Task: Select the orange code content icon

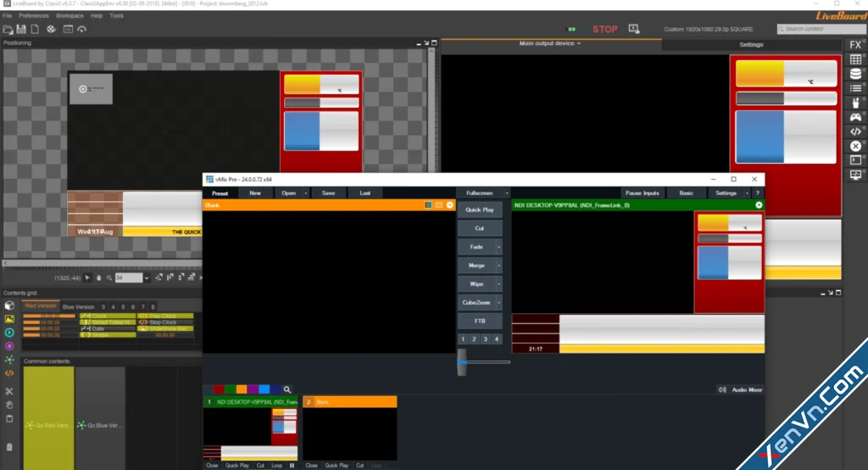Action: (x=9, y=373)
